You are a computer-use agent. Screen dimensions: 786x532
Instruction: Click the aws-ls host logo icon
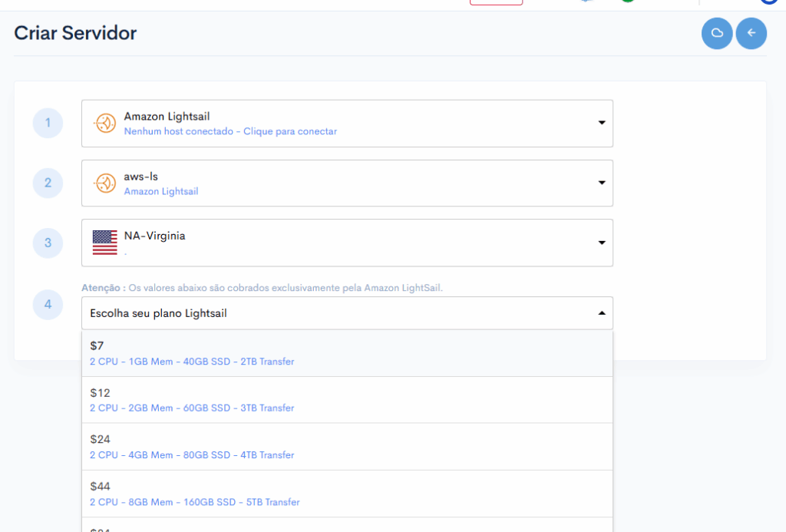104,183
